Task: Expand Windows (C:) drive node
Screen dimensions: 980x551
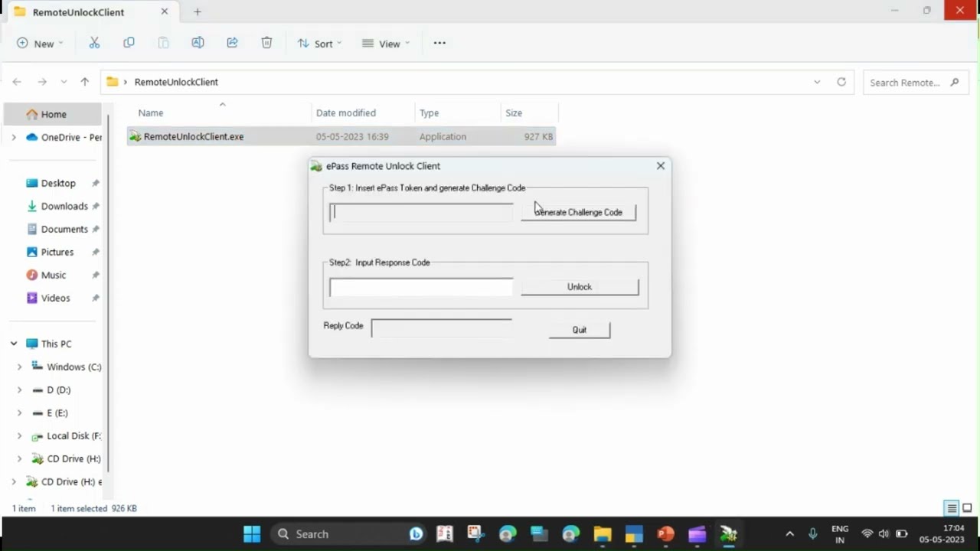Action: pos(20,367)
